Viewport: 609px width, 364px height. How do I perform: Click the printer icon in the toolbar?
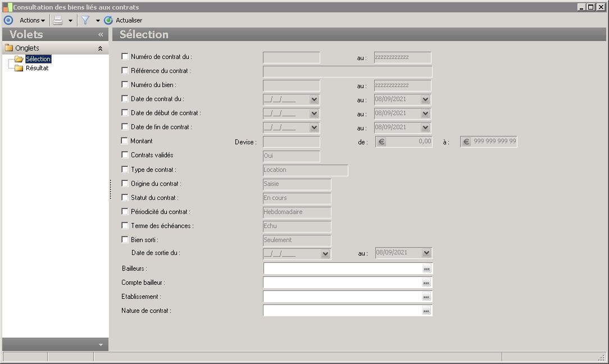(58, 20)
